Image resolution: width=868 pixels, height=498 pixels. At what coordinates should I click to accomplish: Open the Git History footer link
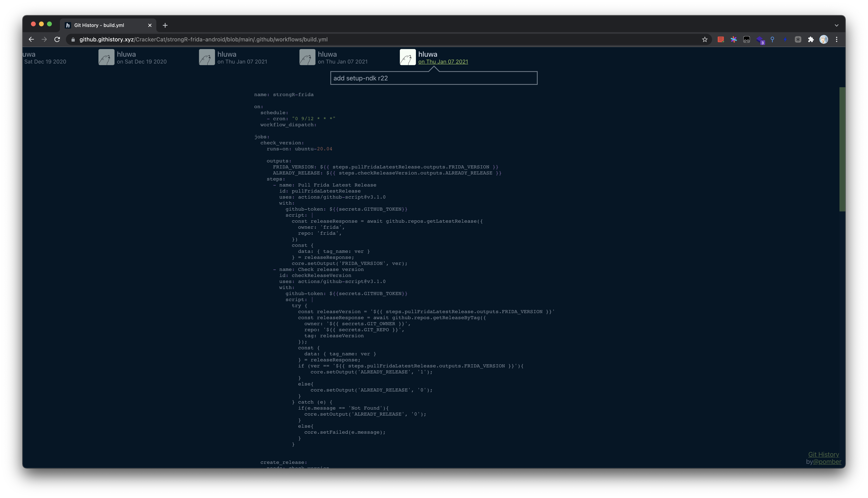823,454
